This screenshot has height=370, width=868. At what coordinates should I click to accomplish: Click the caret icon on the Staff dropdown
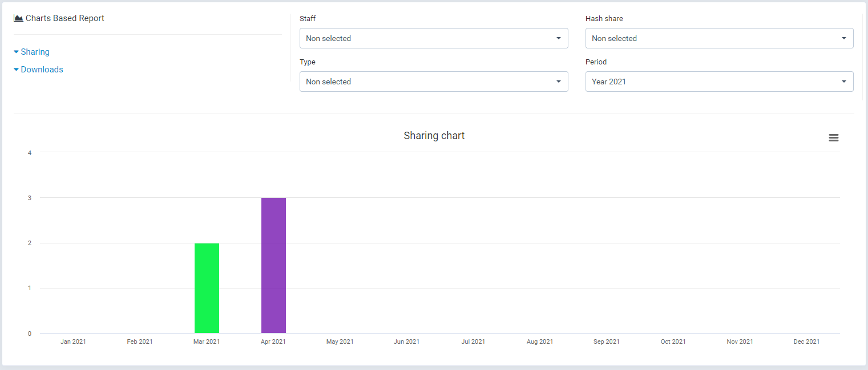click(x=558, y=38)
